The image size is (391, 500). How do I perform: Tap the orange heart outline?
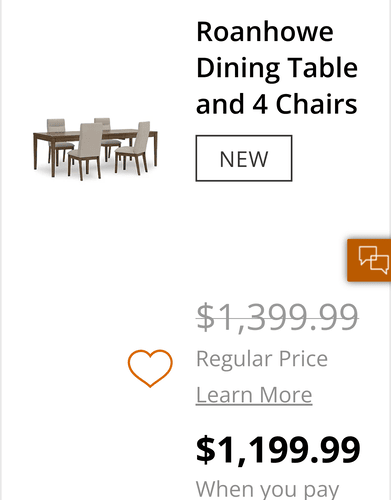pos(150,368)
